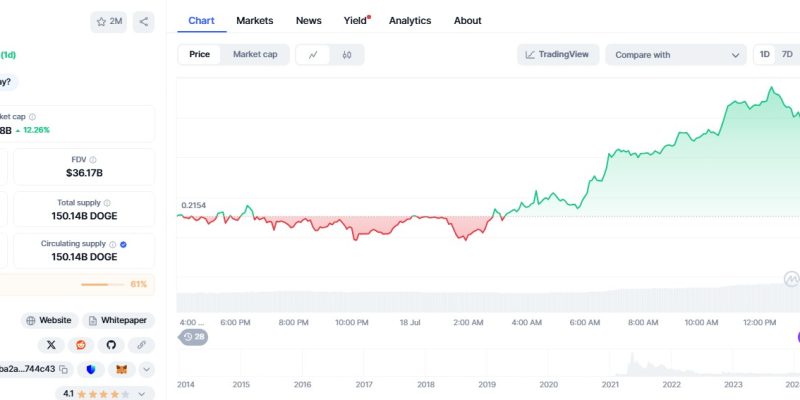Open the TradingView chart
Screen dimensions: 800x400
tap(558, 55)
